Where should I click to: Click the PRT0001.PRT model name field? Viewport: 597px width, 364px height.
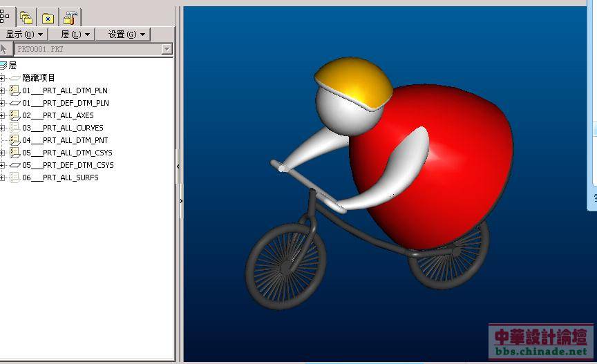(88, 49)
